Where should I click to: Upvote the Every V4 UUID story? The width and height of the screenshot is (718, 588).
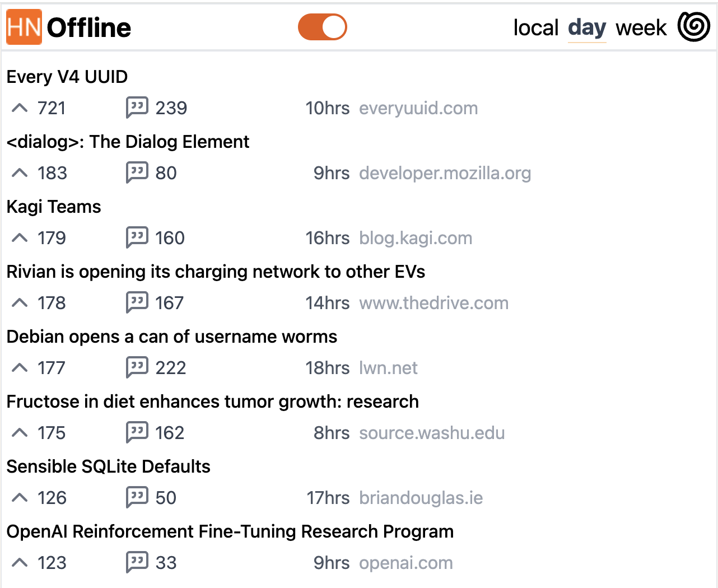[x=19, y=108]
